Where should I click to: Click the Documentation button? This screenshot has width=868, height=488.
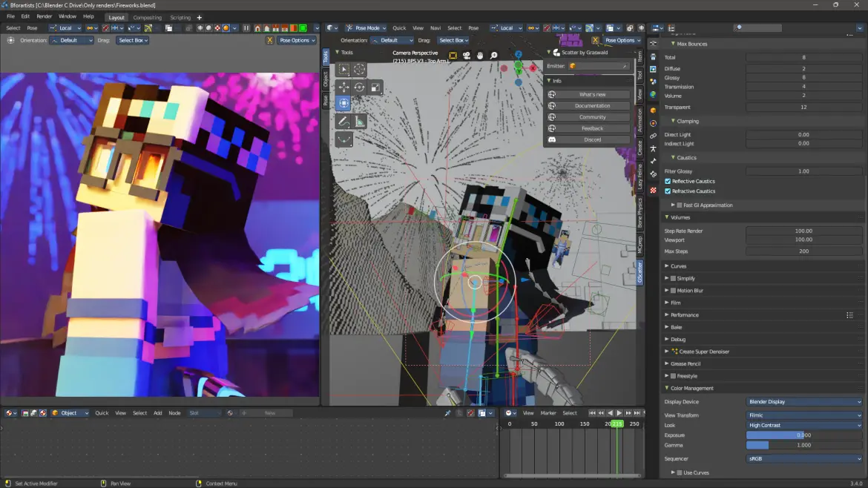592,106
